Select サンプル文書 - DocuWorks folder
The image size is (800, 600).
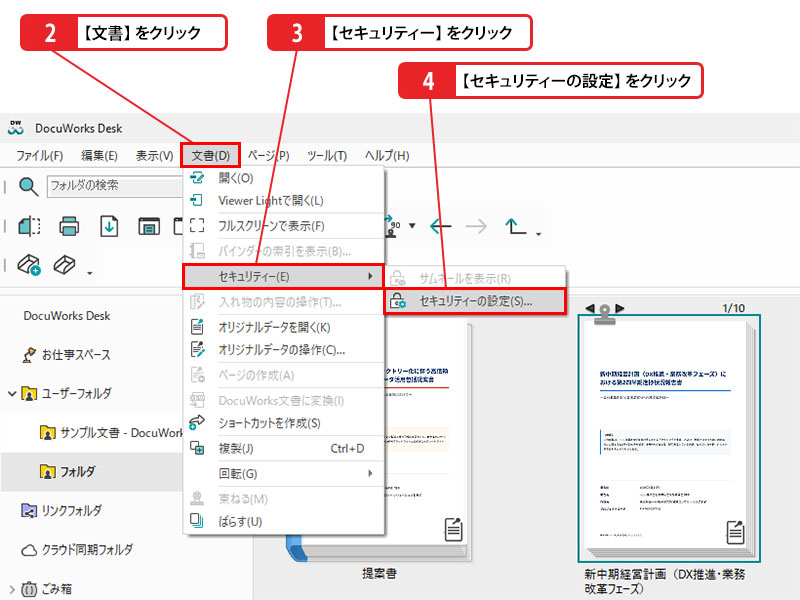point(121,433)
